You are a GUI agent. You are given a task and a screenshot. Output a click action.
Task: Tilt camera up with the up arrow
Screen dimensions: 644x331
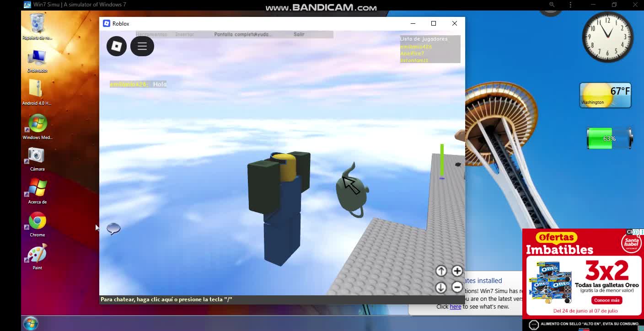click(x=441, y=271)
